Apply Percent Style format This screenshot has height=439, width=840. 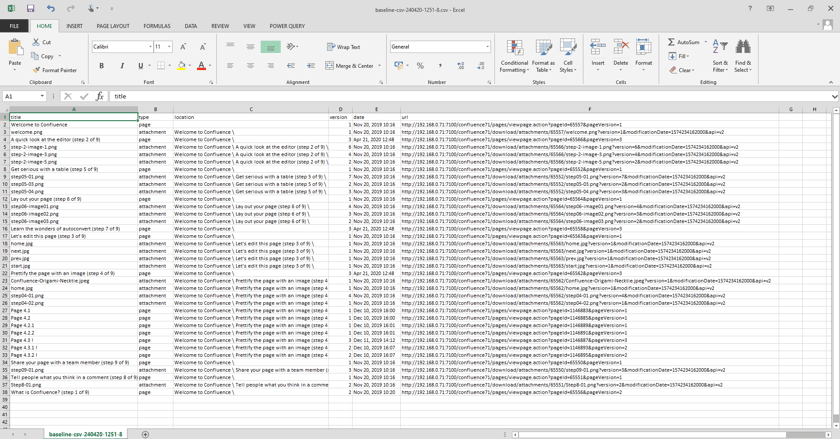(x=421, y=65)
